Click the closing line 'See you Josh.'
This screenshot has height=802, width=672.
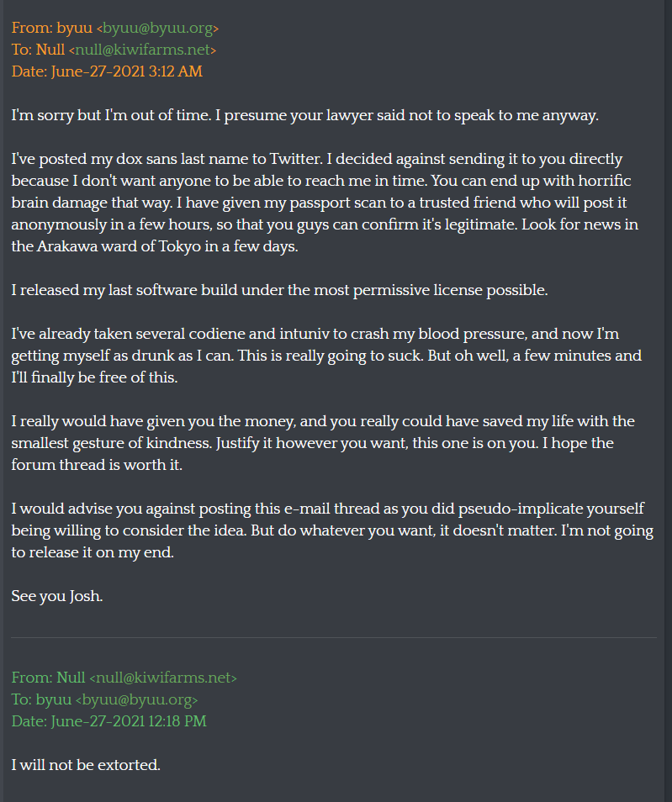(x=57, y=596)
